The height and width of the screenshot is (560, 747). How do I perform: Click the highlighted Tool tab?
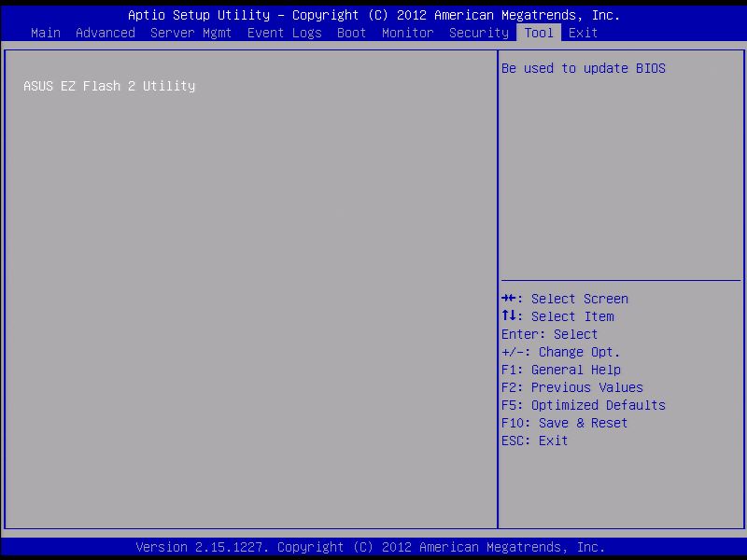[x=539, y=33]
